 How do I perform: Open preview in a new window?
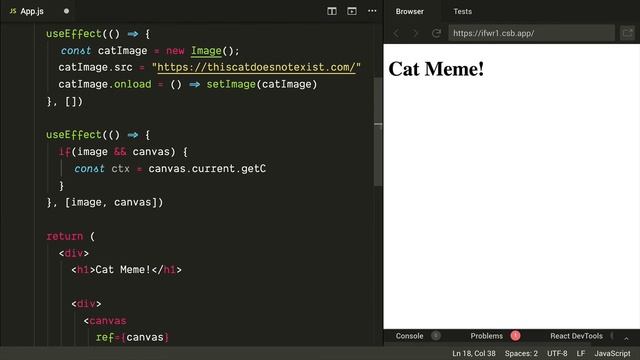pyautogui.click(x=627, y=33)
